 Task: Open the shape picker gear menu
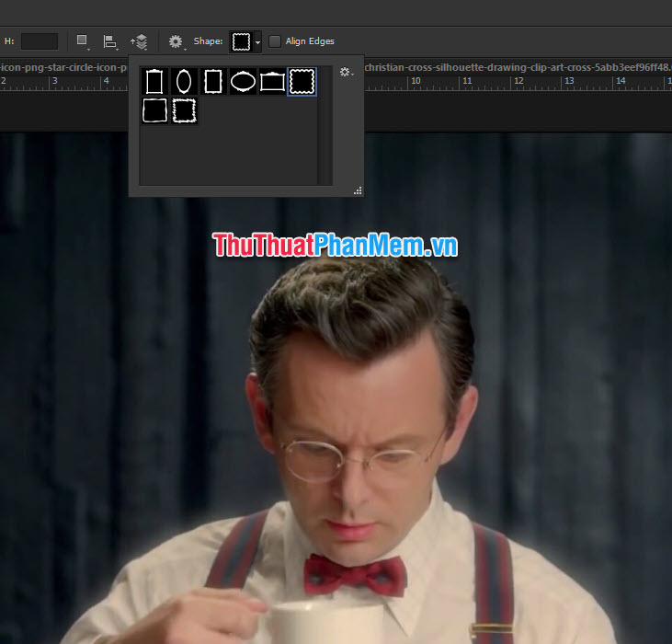click(347, 72)
